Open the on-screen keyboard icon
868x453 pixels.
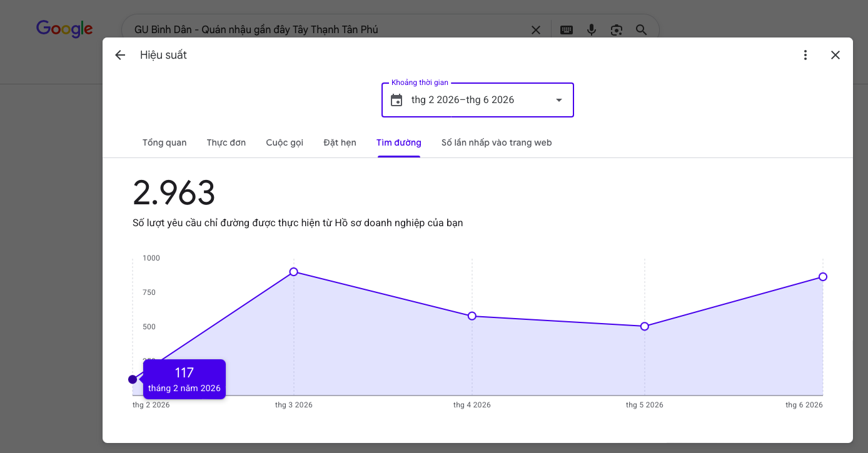tap(567, 30)
